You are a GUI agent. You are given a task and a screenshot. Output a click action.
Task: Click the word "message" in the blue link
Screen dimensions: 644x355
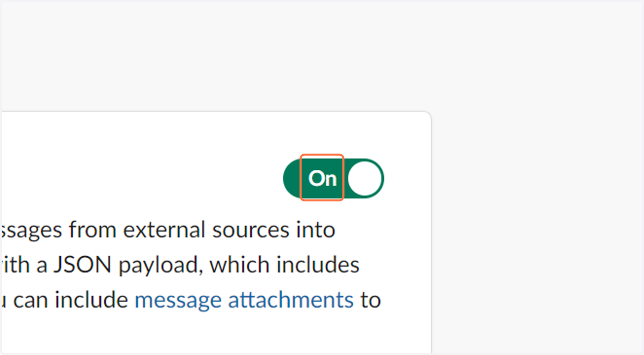(178, 301)
